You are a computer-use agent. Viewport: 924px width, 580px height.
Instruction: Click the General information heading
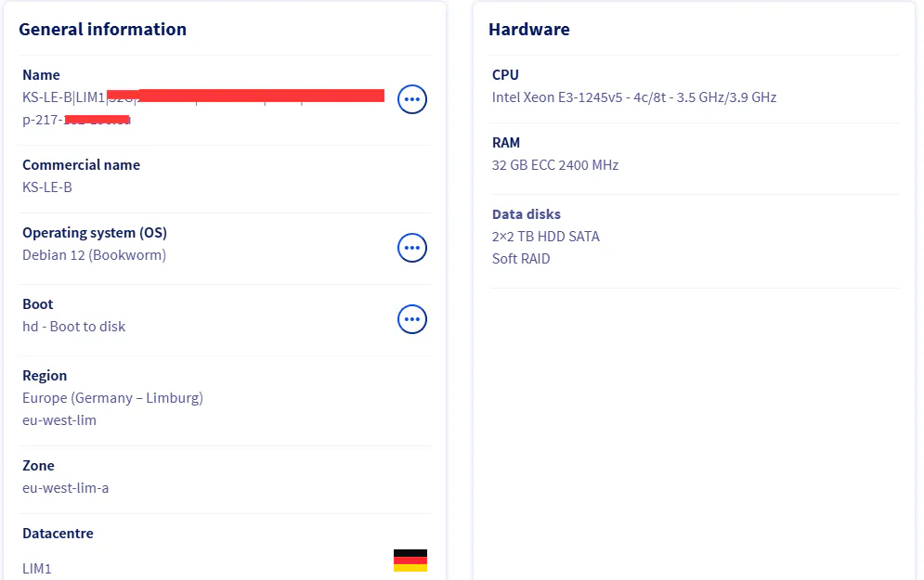tap(102, 29)
